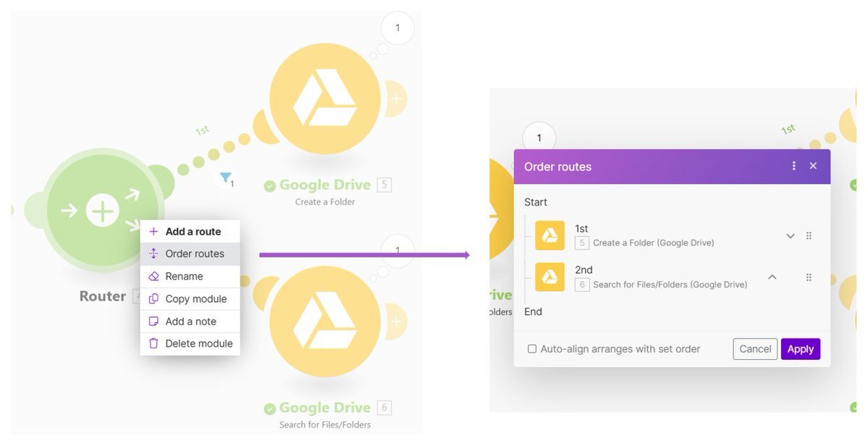Click Google Drive icon of 2nd route
The width and height of the screenshot is (868, 443).
pos(549,277)
